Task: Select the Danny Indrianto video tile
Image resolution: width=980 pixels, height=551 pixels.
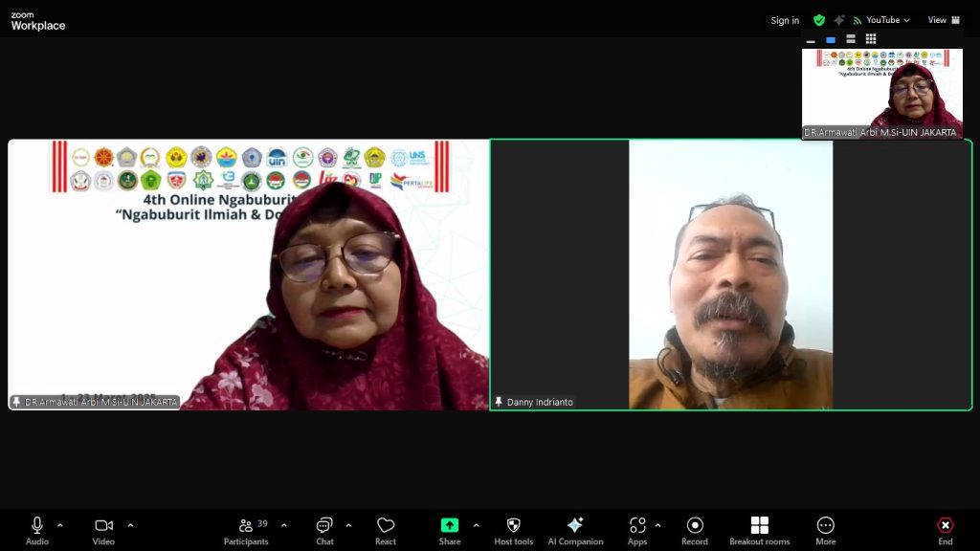Action: coord(730,275)
